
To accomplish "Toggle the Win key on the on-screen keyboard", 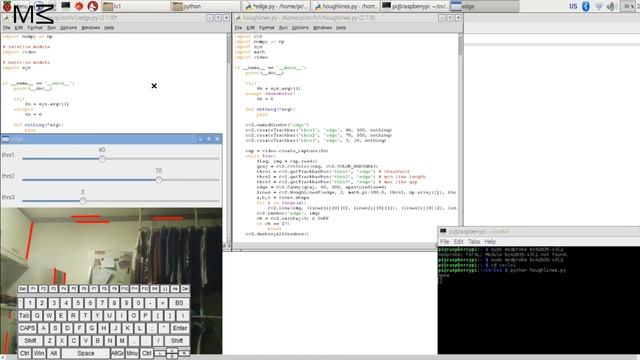I will click(x=39, y=353).
